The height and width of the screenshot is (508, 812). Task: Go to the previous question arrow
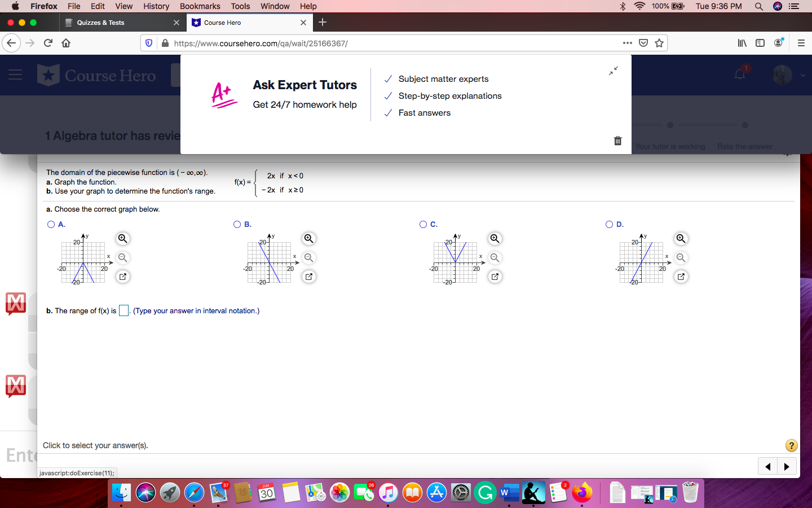[x=767, y=467]
